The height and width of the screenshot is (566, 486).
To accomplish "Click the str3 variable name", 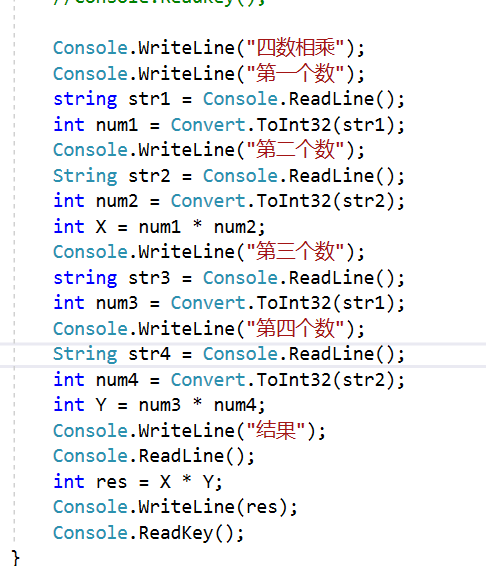I will [x=149, y=278].
